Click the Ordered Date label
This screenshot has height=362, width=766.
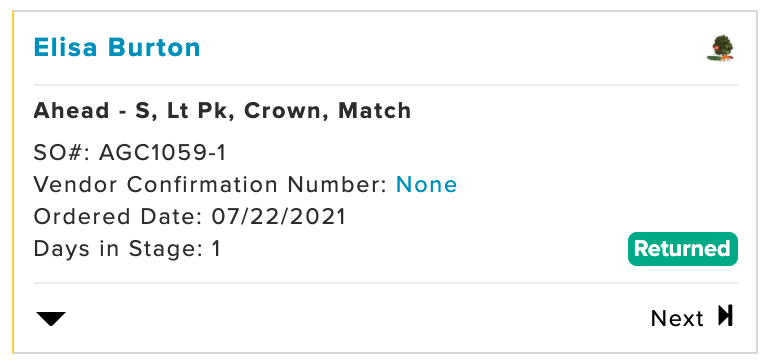[118, 216]
